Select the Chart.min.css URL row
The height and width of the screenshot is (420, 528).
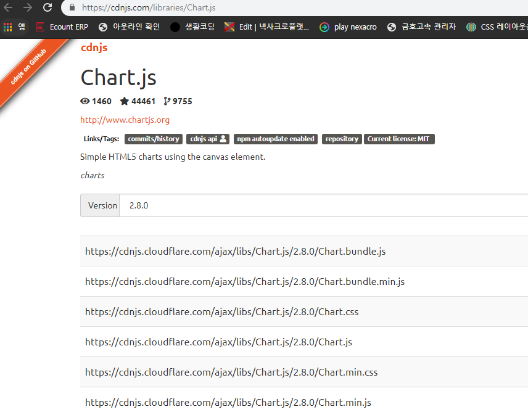[304, 372]
